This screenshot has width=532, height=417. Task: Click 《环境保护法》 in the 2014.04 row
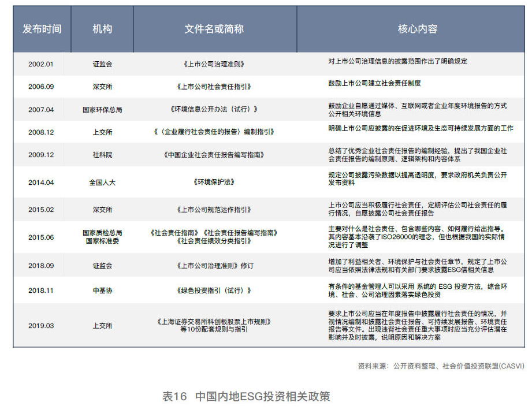coord(214,183)
